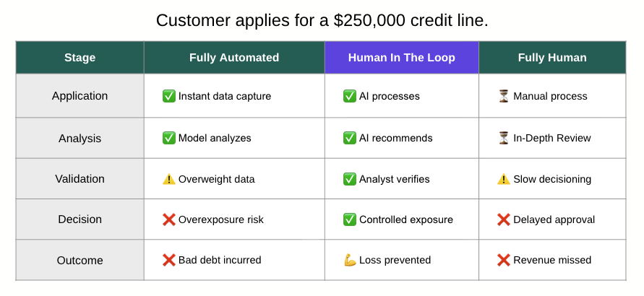The image size is (644, 296).
Task: Click the red X beside Bad debt incurred
Action: point(169,260)
